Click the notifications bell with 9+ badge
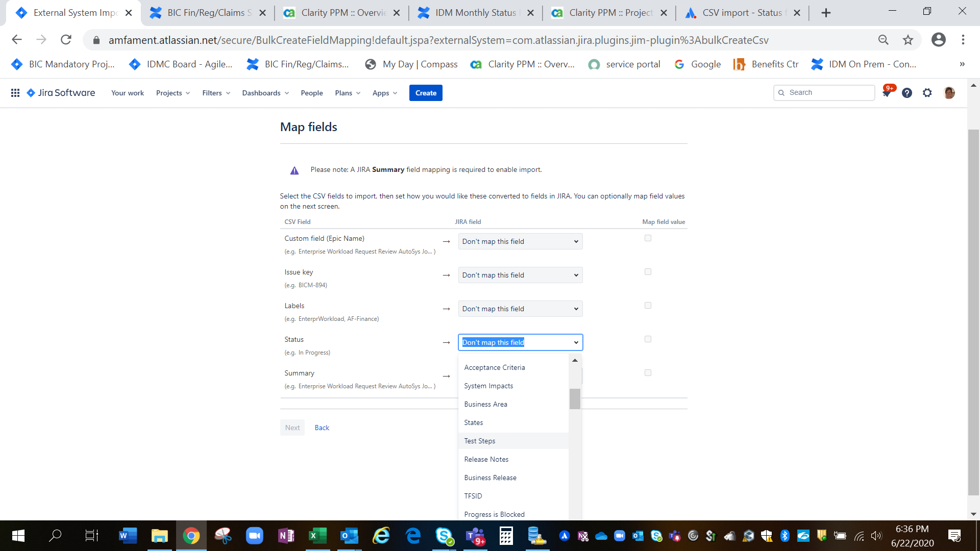Screen dimensions: 980x551 887,92
